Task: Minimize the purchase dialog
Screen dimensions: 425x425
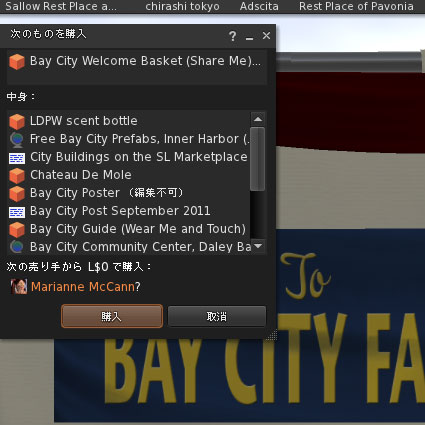Action: pyautogui.click(x=249, y=38)
